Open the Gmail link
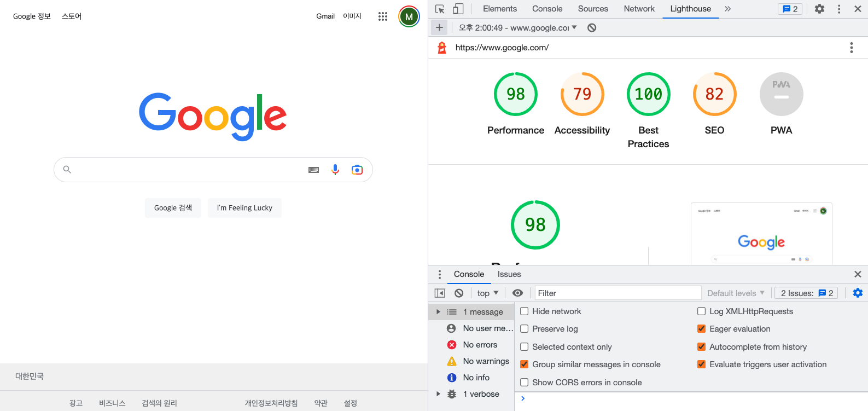This screenshot has width=868, height=411. point(325,16)
